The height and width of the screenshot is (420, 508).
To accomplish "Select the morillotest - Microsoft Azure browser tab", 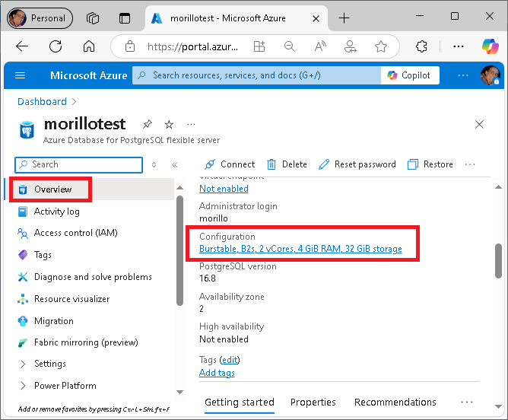I will pyautogui.click(x=228, y=18).
